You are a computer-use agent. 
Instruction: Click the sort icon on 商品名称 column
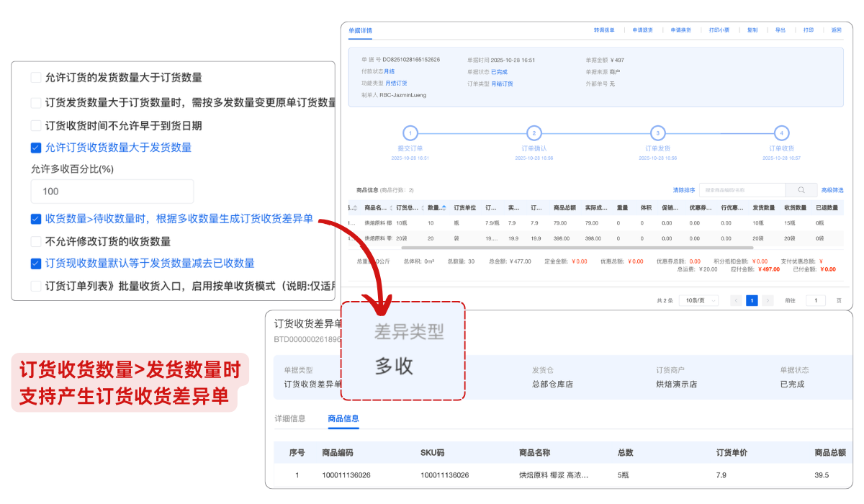[391, 207]
